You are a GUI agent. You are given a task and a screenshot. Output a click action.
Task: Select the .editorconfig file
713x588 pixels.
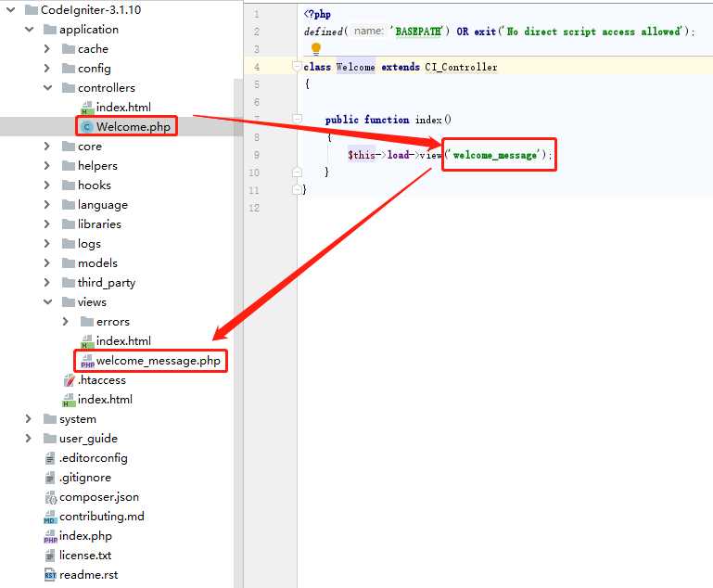tap(94, 458)
